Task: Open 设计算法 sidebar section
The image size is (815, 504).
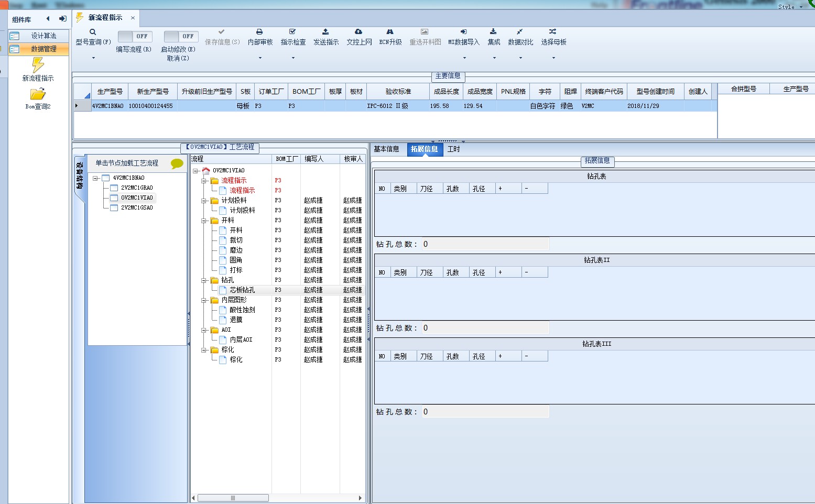Action: pyautogui.click(x=39, y=36)
